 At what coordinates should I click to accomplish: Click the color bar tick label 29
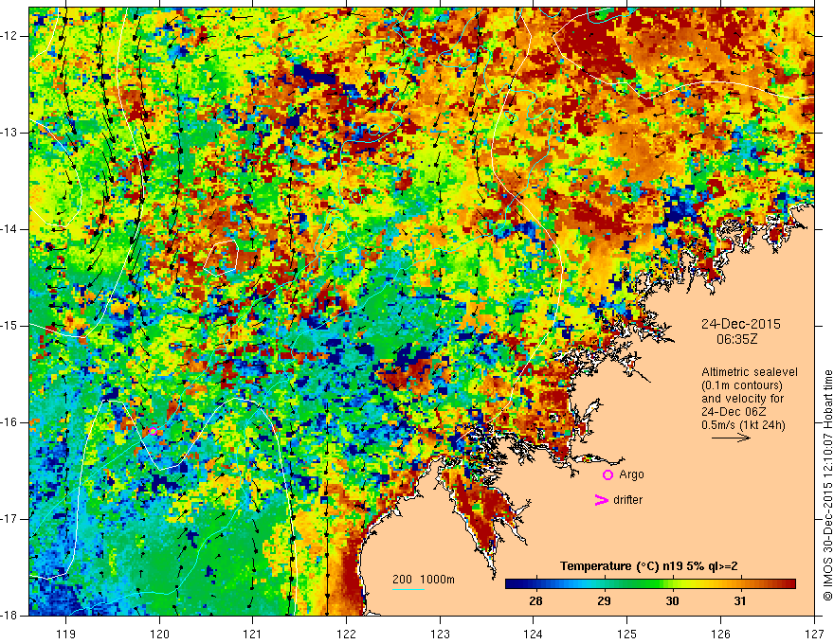pyautogui.click(x=604, y=601)
